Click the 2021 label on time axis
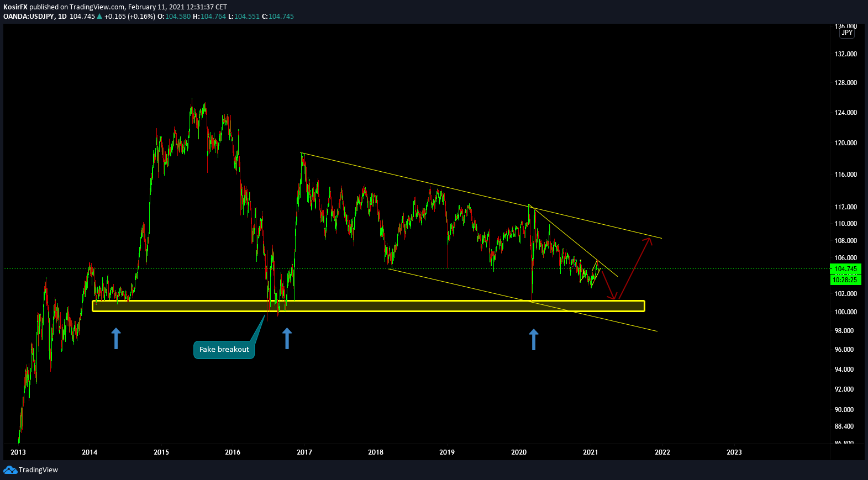The width and height of the screenshot is (868, 480). coord(591,452)
